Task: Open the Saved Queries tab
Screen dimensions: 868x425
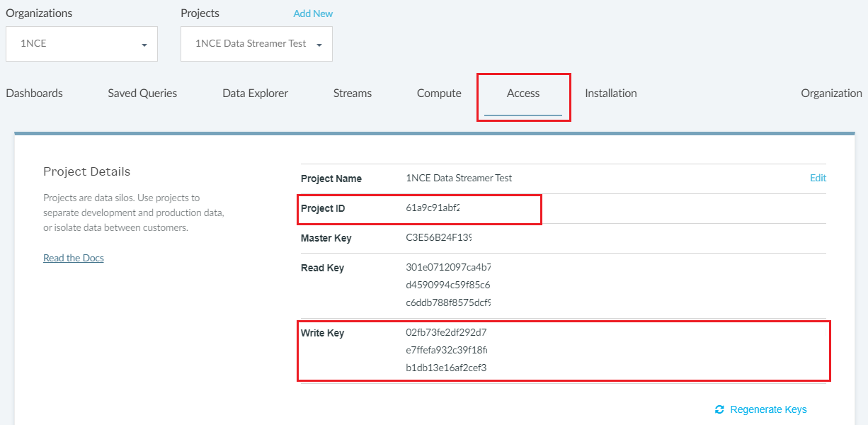Action: [x=142, y=93]
